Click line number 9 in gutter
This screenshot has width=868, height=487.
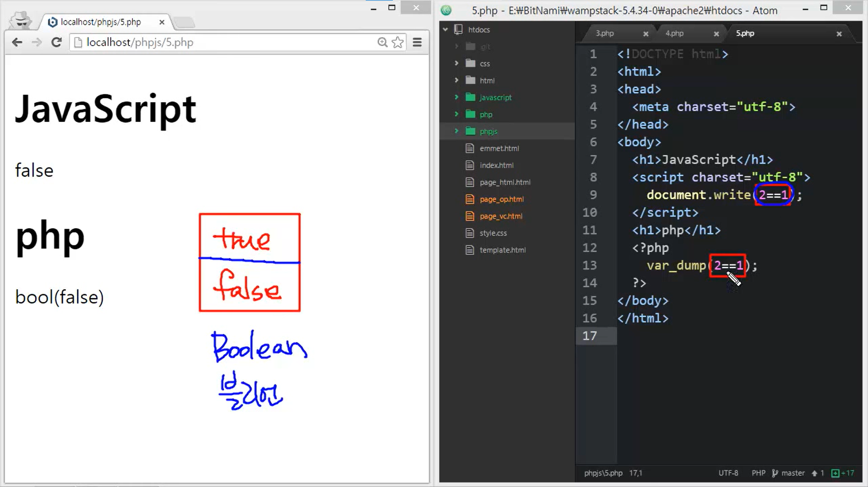point(593,195)
